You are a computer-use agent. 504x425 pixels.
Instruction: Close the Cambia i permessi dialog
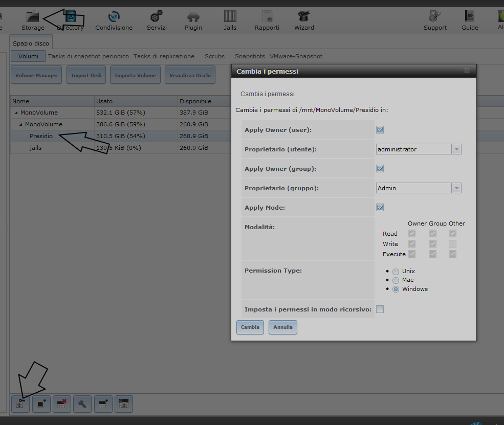click(x=467, y=71)
